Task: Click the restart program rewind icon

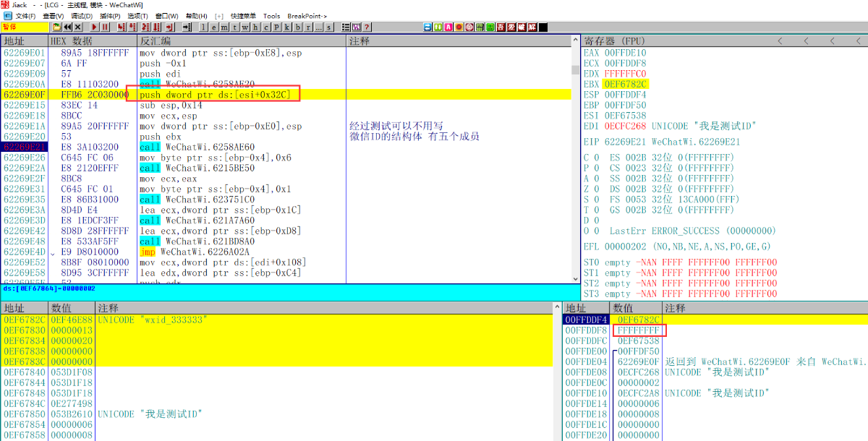Action: pos(67,27)
